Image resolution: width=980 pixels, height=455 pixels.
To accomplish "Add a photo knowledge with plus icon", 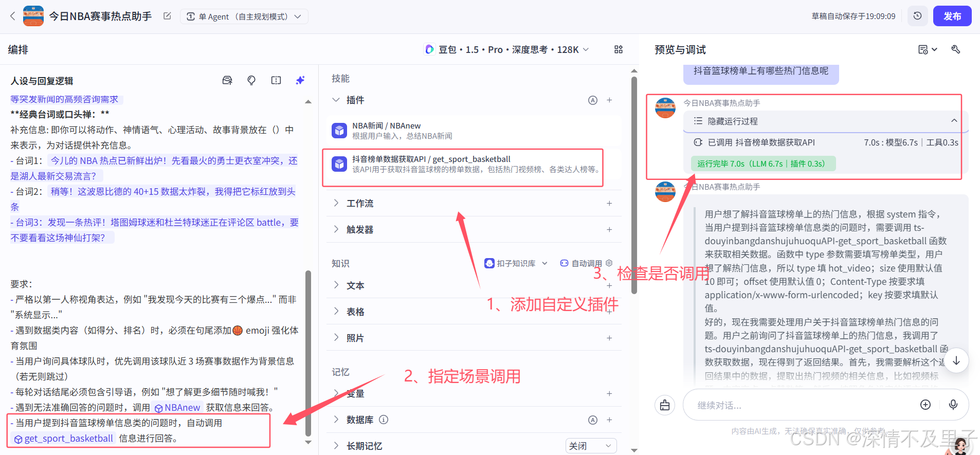I will 609,338.
